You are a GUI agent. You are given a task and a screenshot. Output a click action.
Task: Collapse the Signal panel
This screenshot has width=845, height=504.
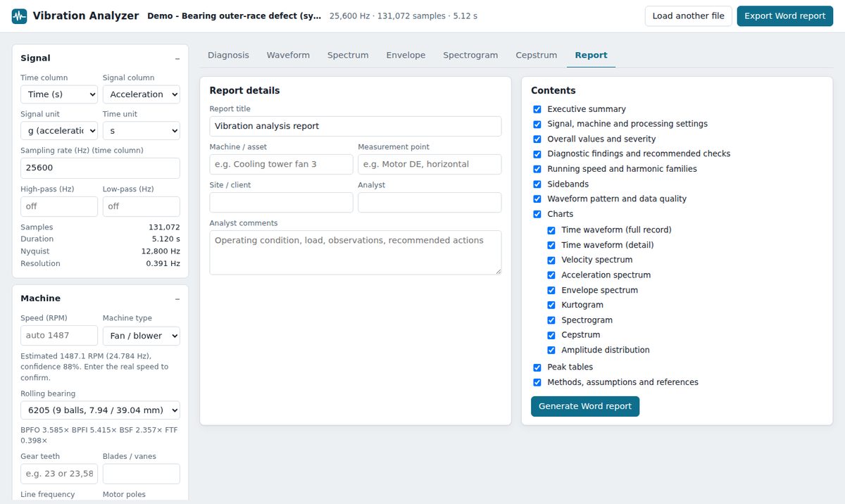tap(177, 58)
